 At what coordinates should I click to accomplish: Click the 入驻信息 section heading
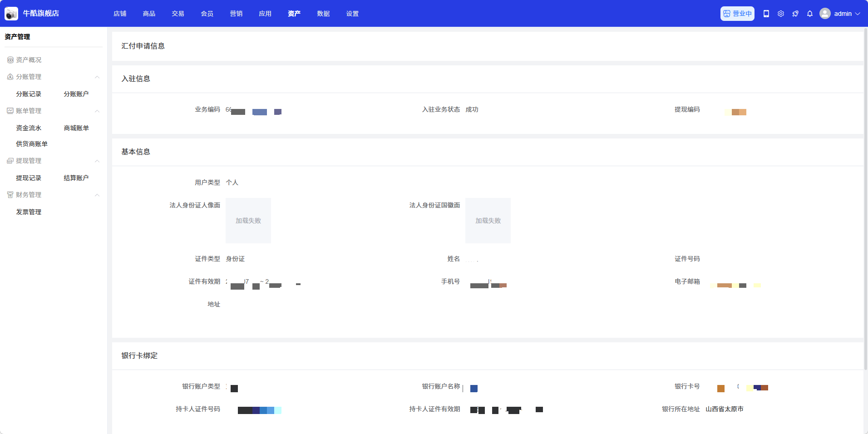click(136, 79)
